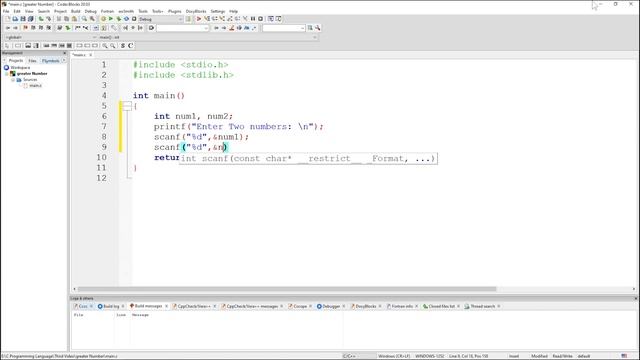Open the Plugins menu
This screenshot has height=360, width=640.
tap(175, 11)
